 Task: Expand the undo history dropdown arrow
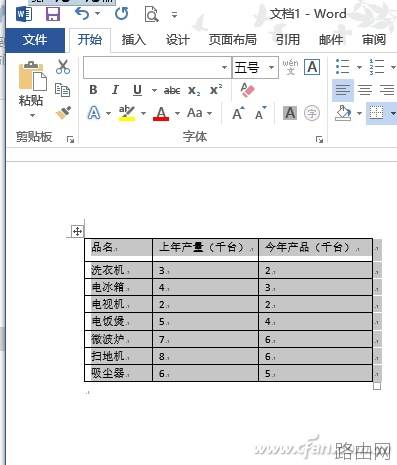pyautogui.click(x=97, y=14)
